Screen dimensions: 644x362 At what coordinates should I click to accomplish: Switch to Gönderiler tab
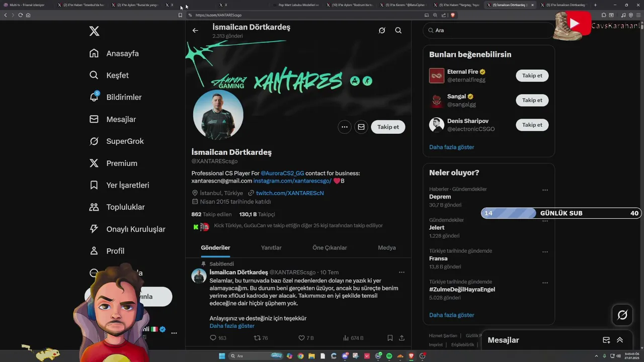[x=215, y=248]
